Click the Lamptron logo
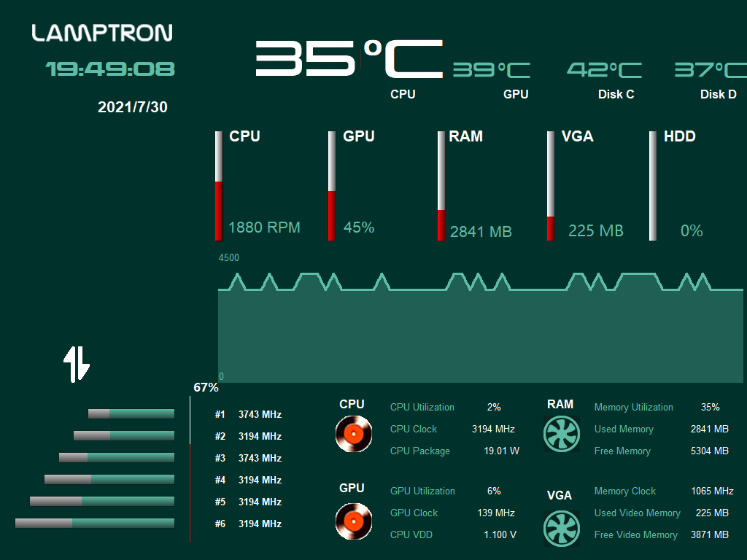Image resolution: width=747 pixels, height=560 pixels. (102, 33)
